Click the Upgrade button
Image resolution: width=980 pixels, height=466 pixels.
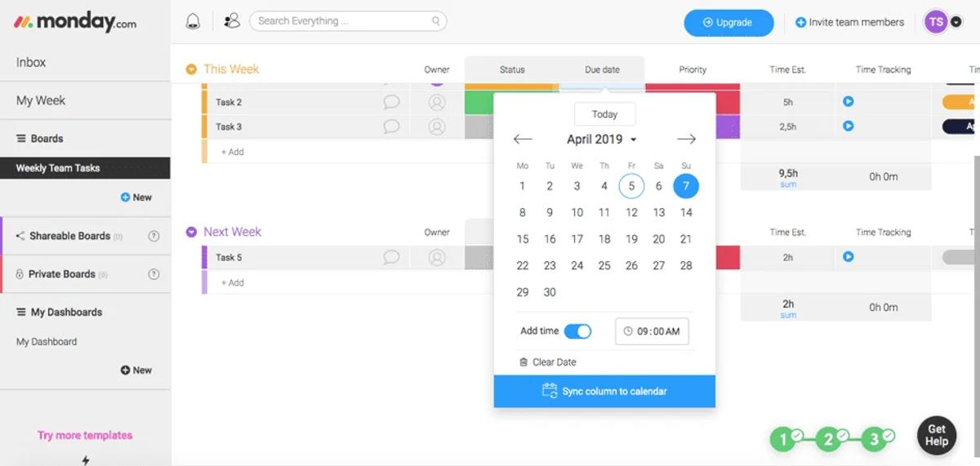click(x=728, y=23)
